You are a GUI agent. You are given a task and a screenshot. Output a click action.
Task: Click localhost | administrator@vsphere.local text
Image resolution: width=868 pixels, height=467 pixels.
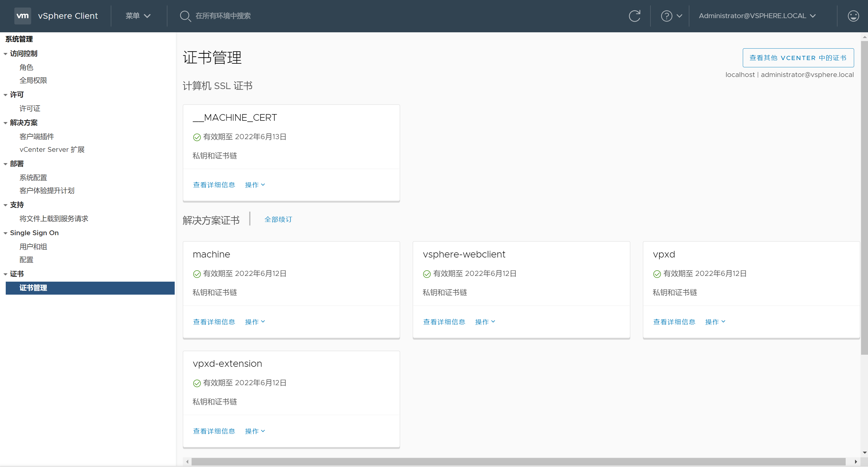790,75
